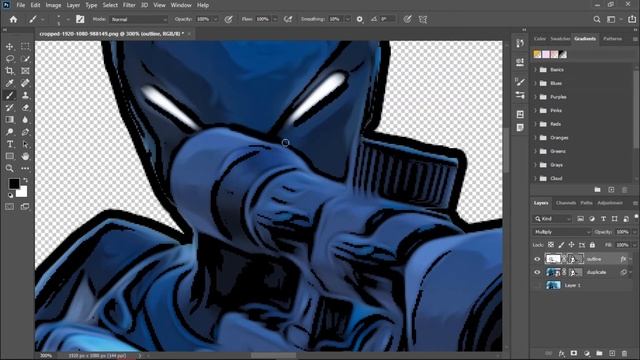Select the Horizontal Type tool
Image resolution: width=640 pixels, height=360 pixels.
(x=9, y=144)
